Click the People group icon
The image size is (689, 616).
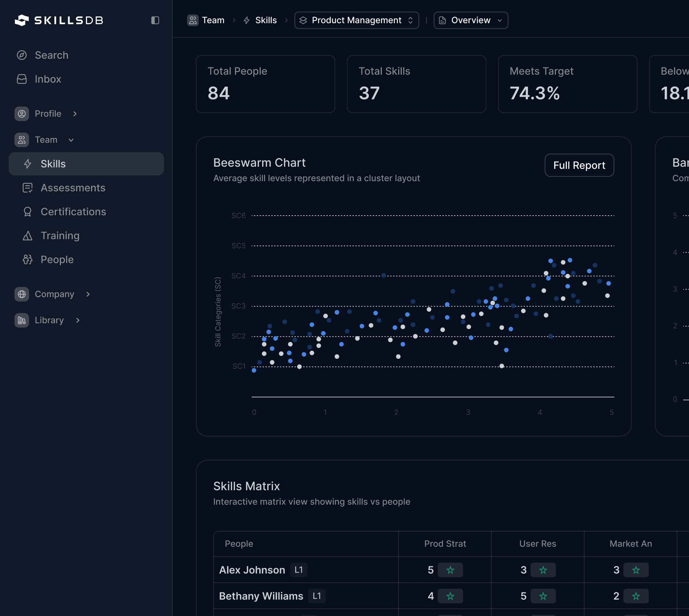pos(28,259)
